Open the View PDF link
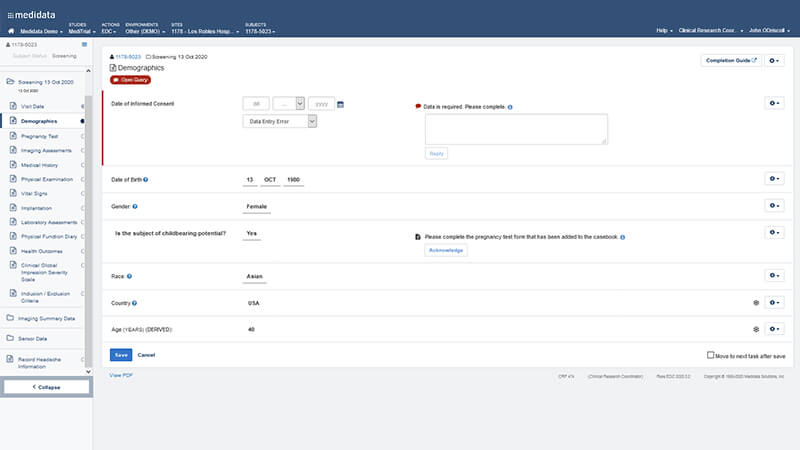This screenshot has width=800, height=450. (x=121, y=374)
